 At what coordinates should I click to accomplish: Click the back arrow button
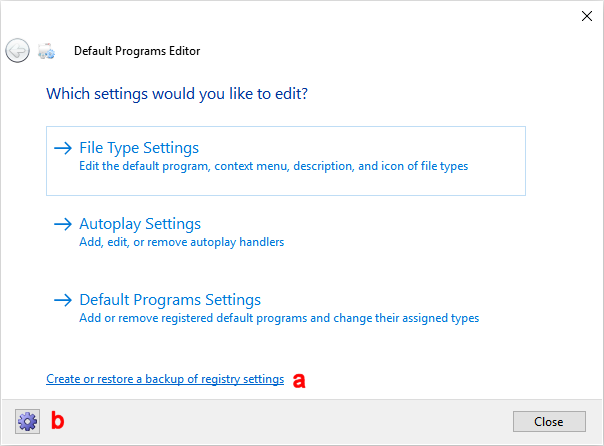coord(17,50)
